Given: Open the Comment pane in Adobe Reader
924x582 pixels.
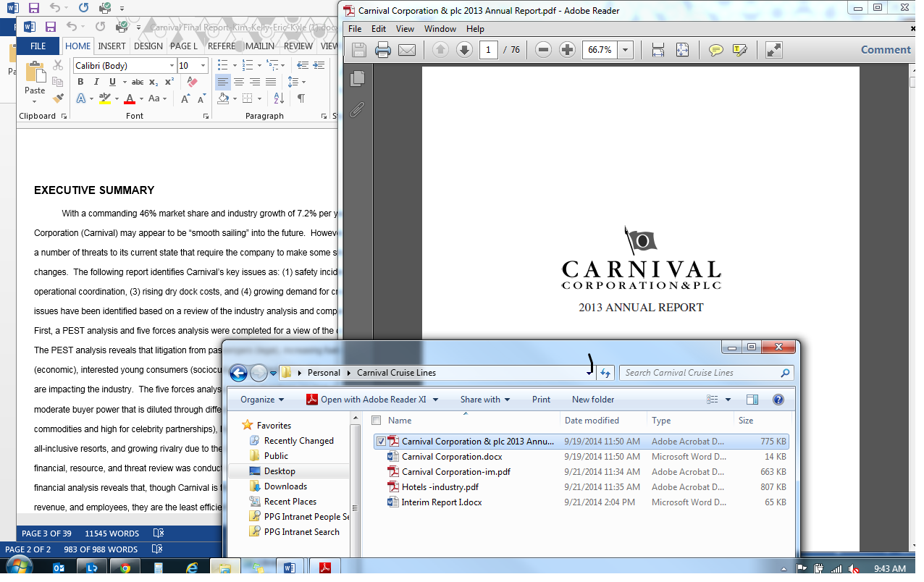Looking at the screenshot, I should 886,50.
